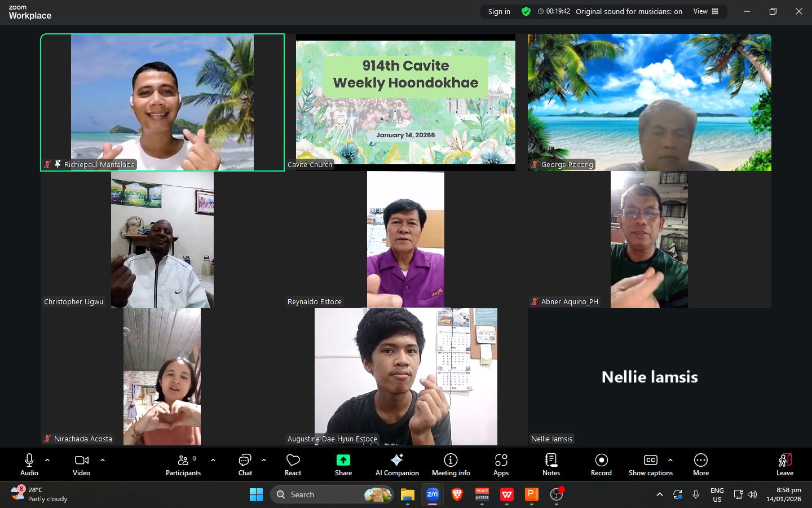Select Augustine Dae Hyun Estoce's video tile

coord(405,376)
